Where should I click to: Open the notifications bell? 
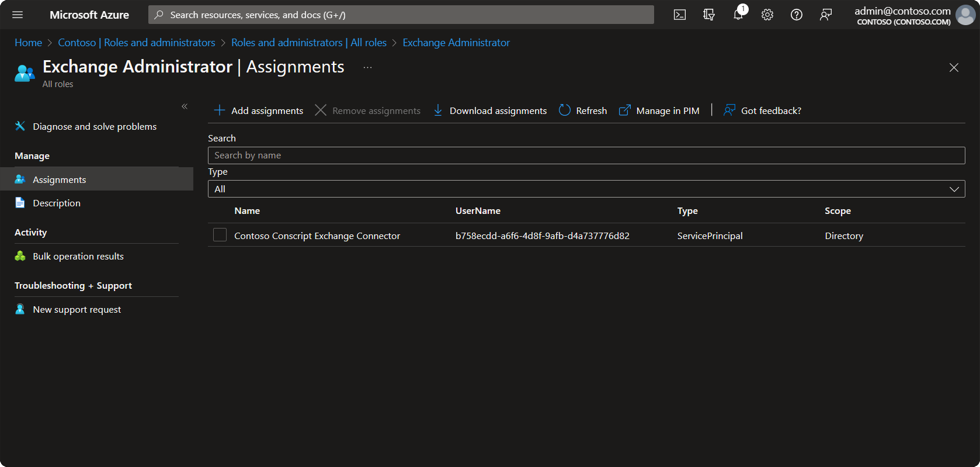click(x=739, y=15)
